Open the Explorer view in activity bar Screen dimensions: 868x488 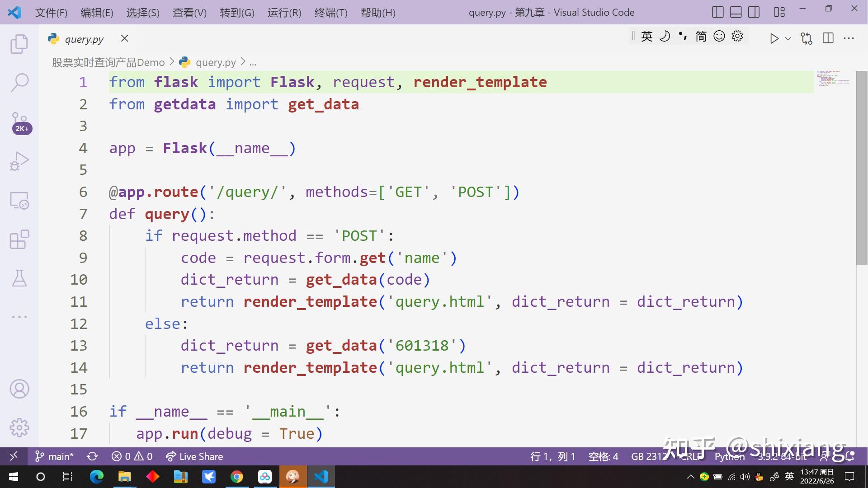(19, 44)
